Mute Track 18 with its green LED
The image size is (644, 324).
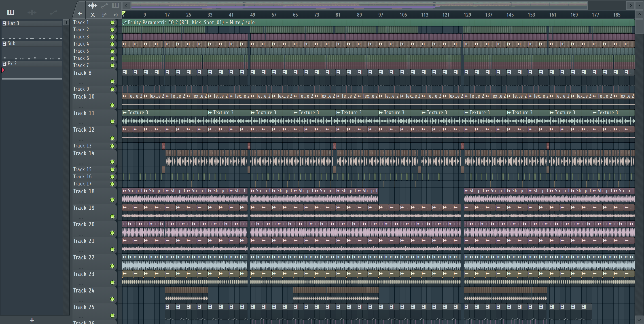[x=112, y=200]
